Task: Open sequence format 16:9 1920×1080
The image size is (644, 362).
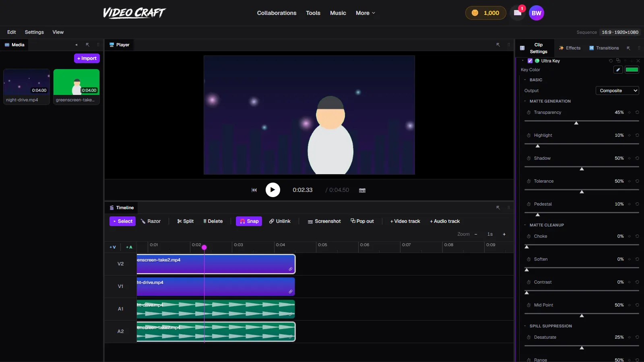Action: (x=620, y=32)
